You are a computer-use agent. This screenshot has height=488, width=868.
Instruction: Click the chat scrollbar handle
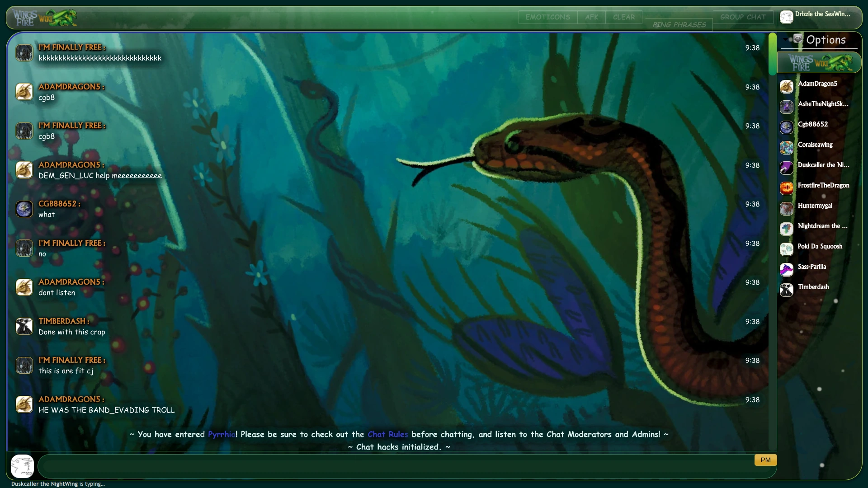click(772, 54)
